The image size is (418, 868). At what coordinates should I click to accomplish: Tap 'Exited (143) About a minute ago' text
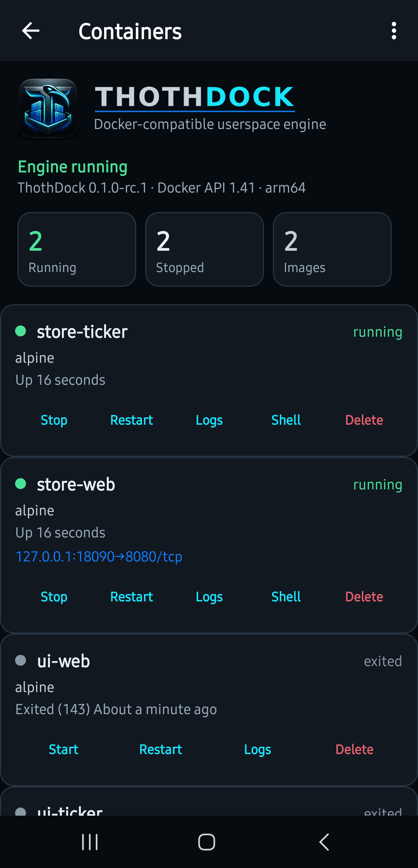(x=116, y=710)
